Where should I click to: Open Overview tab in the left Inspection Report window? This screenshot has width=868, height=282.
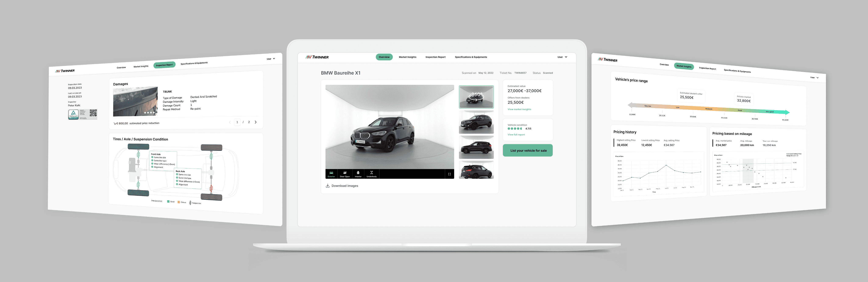[121, 67]
